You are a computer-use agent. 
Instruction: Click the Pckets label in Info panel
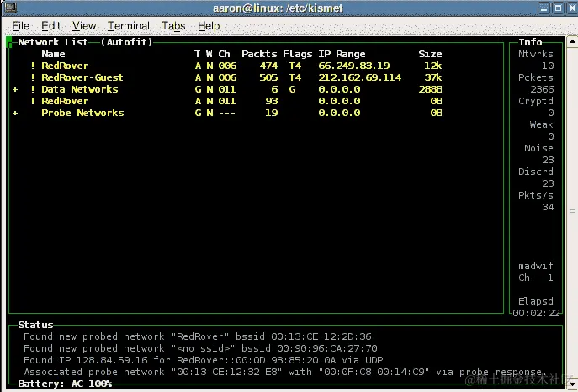(536, 77)
